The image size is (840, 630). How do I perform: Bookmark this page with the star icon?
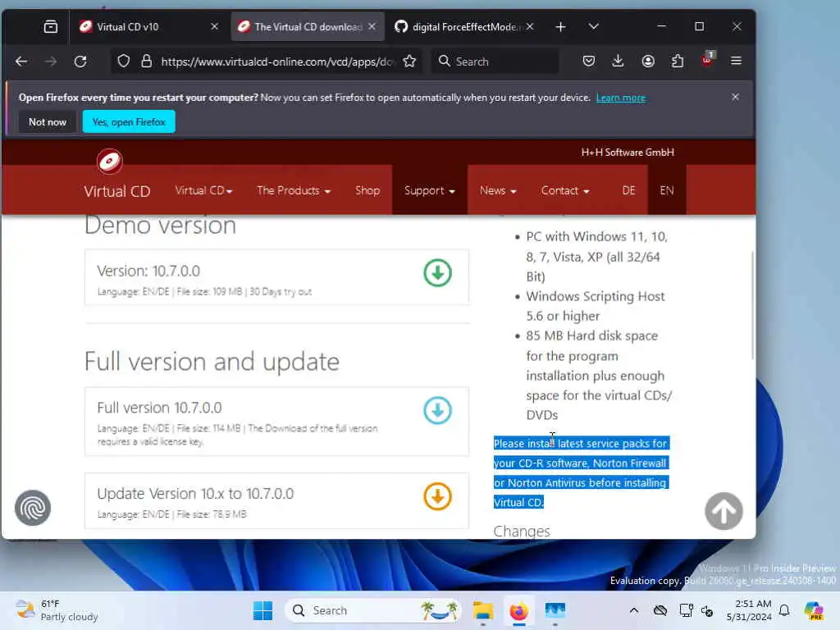pyautogui.click(x=409, y=61)
